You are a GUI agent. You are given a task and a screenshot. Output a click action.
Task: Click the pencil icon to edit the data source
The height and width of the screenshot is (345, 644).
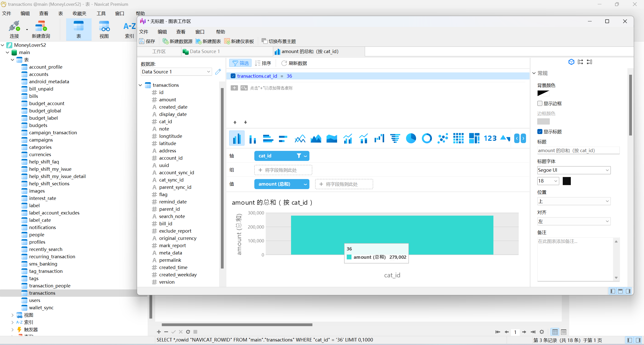coord(218,72)
